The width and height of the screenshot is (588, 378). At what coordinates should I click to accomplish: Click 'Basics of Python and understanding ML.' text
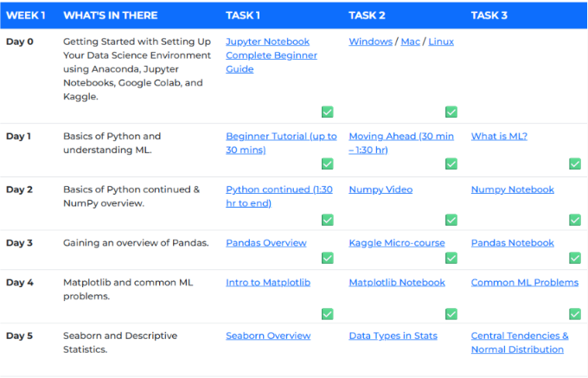click(x=112, y=143)
